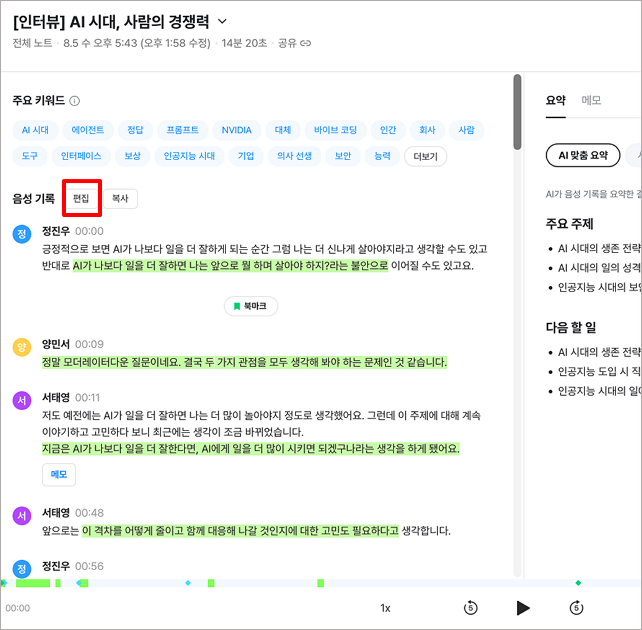
Task: Toggle the 바이브 코딩 keyword chip
Action: 335,130
